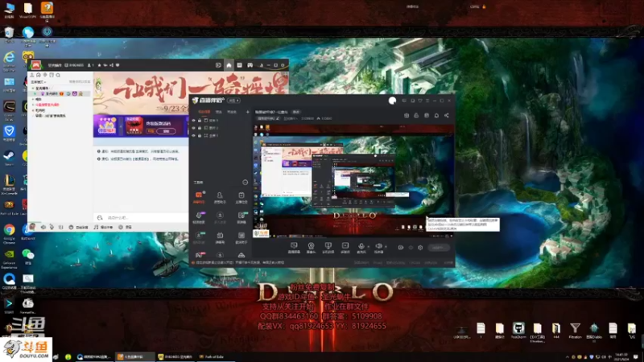Open the YY home tab icon
Image resolution: width=644 pixels, height=362 pixels.
(x=229, y=65)
